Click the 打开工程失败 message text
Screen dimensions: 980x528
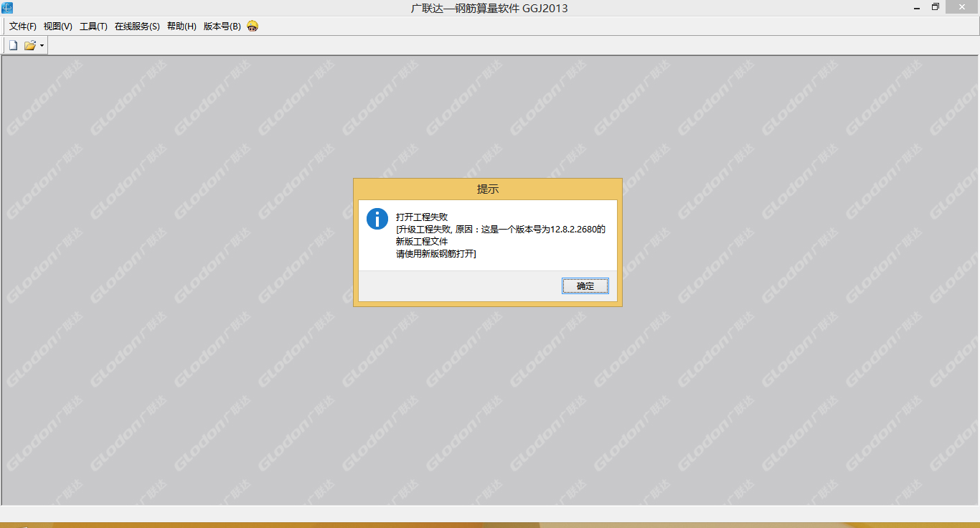click(422, 217)
